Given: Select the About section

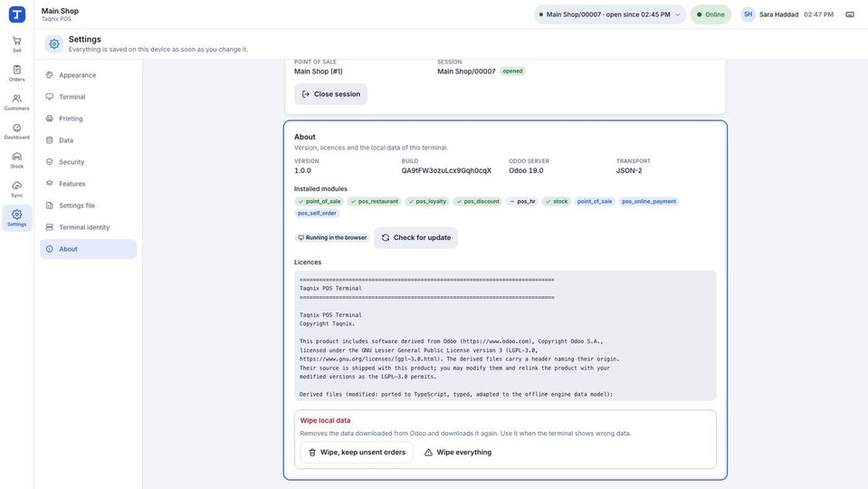Looking at the screenshot, I should tap(88, 249).
